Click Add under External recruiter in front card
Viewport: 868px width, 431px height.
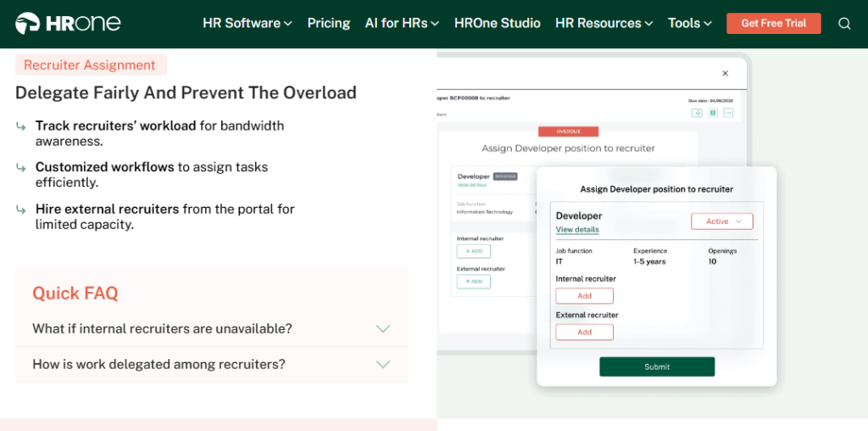coord(585,332)
